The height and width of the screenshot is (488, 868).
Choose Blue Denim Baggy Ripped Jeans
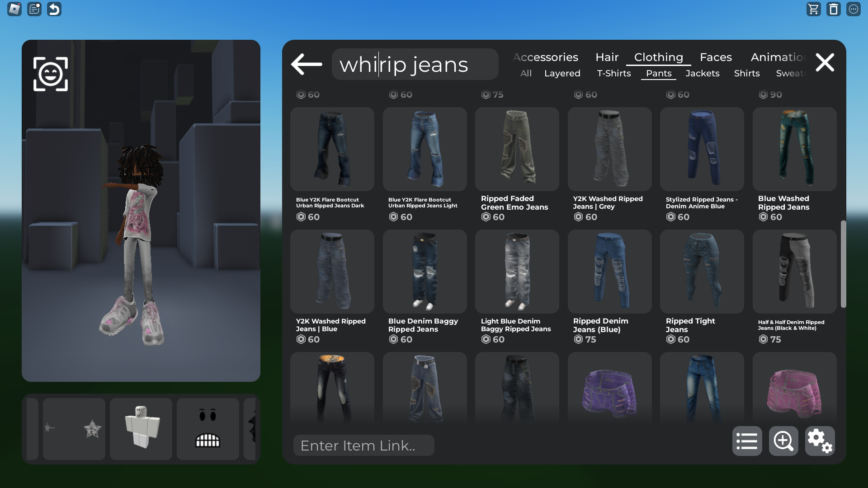(x=425, y=272)
